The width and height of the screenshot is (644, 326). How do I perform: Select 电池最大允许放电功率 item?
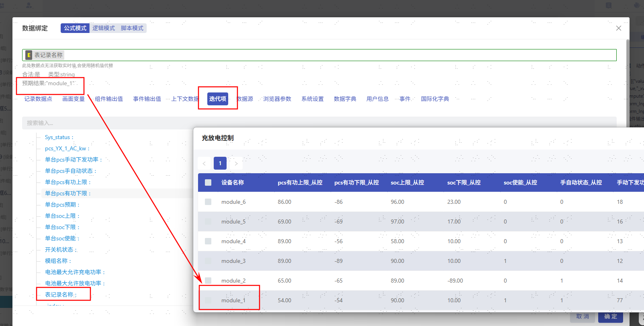click(75, 283)
